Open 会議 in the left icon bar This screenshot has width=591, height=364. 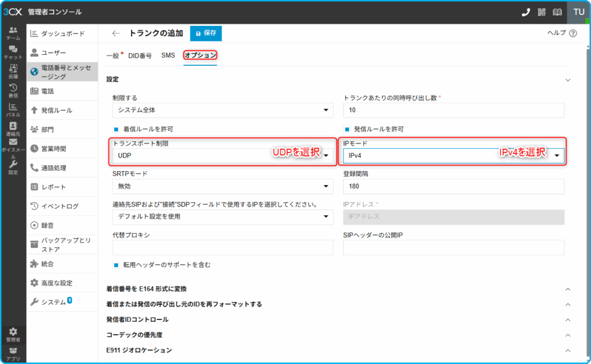pos(13,72)
